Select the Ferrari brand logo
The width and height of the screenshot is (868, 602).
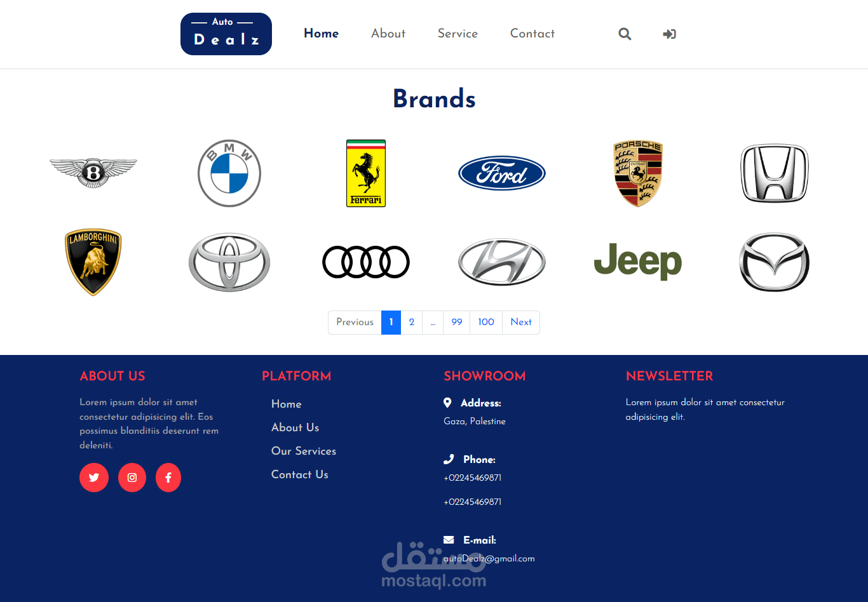366,173
